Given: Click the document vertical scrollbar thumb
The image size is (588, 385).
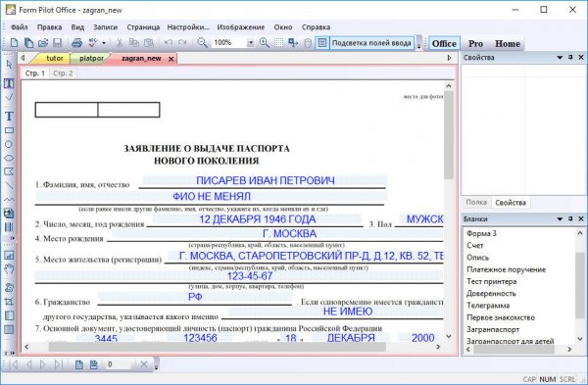Looking at the screenshot, I should [x=449, y=135].
